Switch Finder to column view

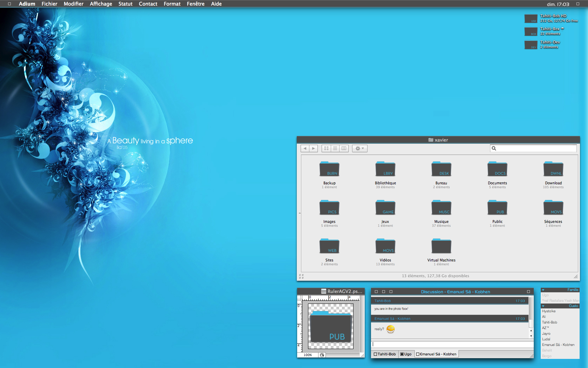pos(344,149)
